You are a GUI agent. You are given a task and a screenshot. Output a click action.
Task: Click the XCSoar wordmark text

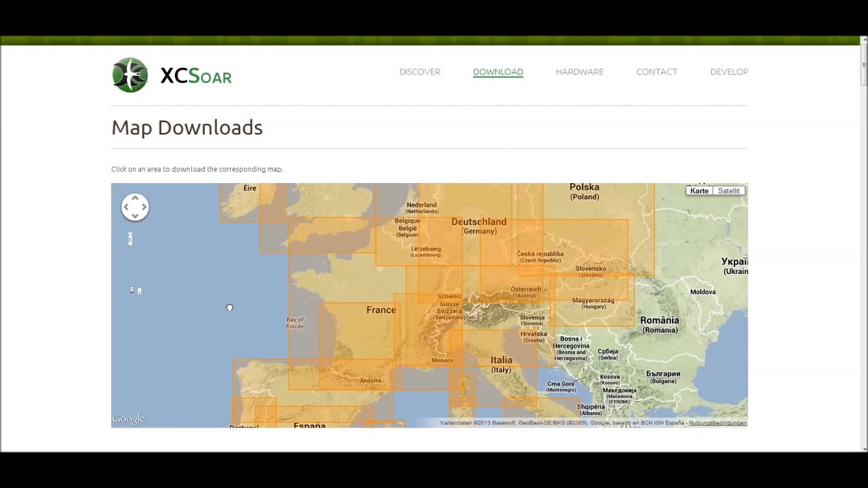196,76
